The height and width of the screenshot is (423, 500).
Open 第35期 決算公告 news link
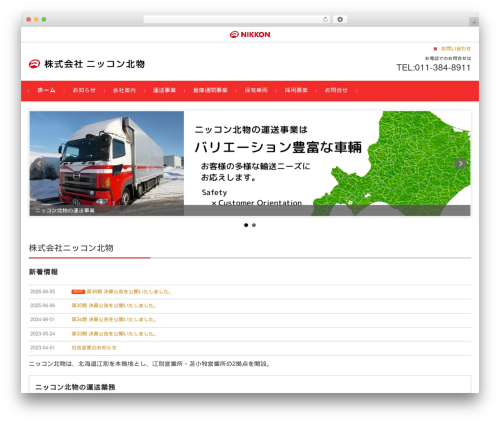(114, 306)
